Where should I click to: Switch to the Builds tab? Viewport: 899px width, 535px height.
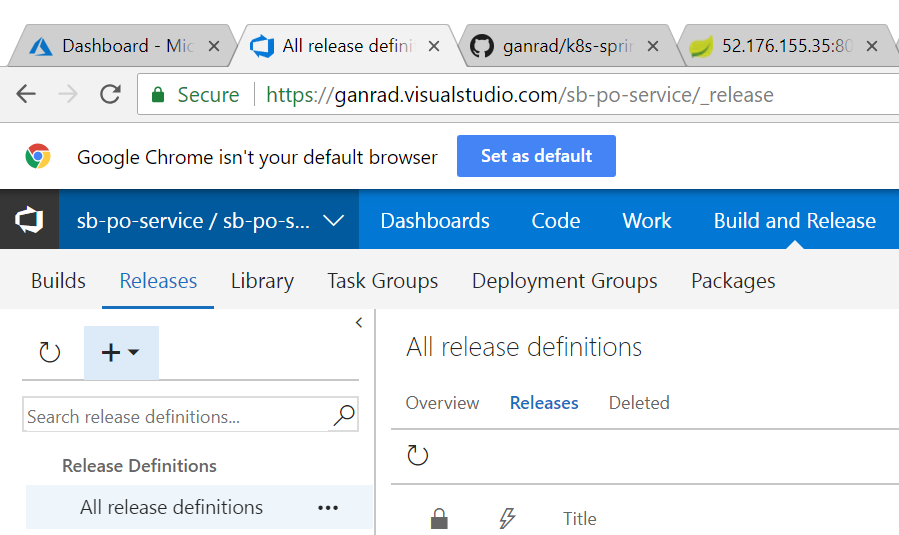click(58, 281)
